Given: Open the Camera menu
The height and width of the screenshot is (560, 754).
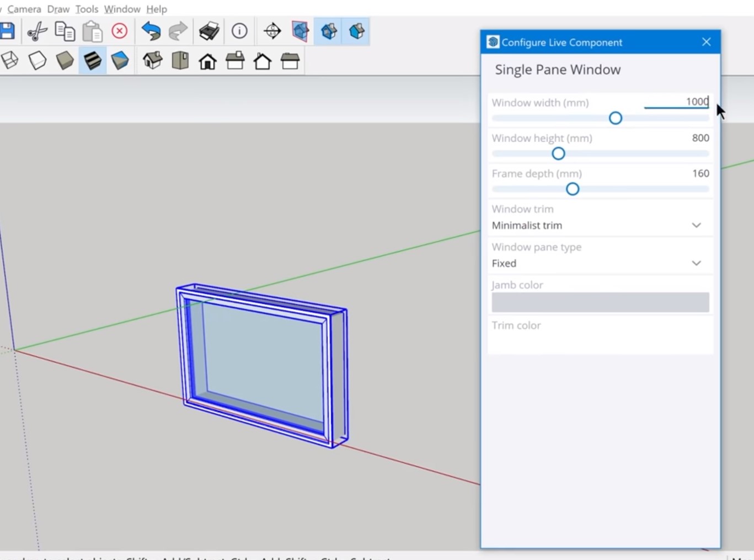Looking at the screenshot, I should tap(24, 9).
